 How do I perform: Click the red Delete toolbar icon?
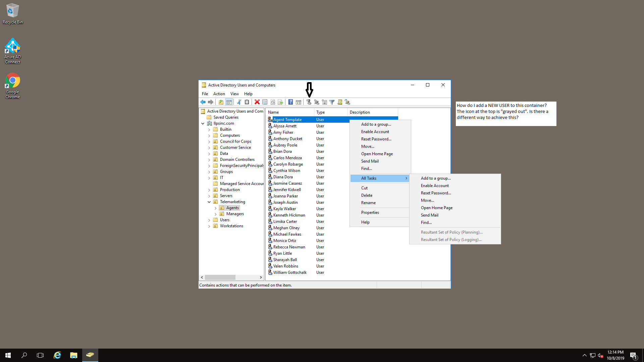point(257,102)
